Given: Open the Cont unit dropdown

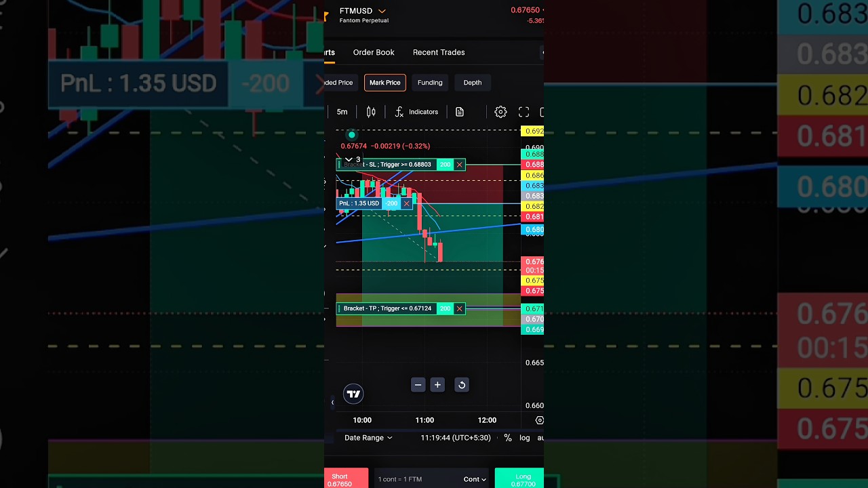Looking at the screenshot, I should click(x=474, y=479).
